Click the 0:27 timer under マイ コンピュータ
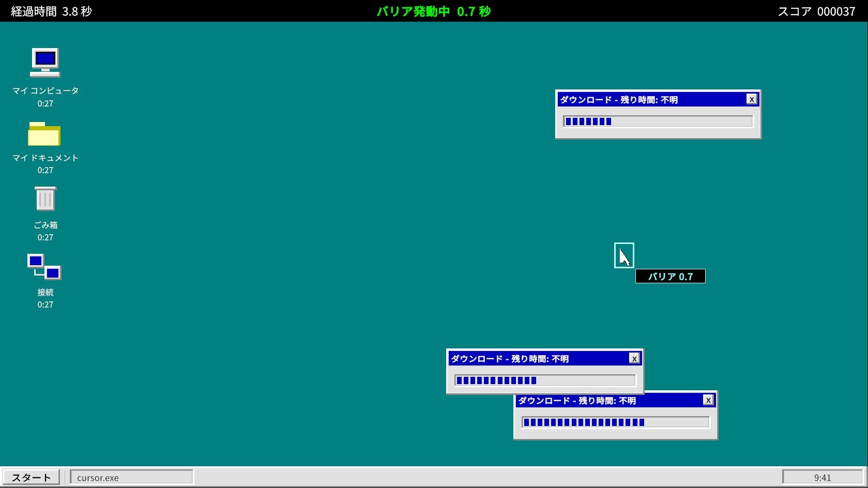The height and width of the screenshot is (488, 868). pos(45,103)
